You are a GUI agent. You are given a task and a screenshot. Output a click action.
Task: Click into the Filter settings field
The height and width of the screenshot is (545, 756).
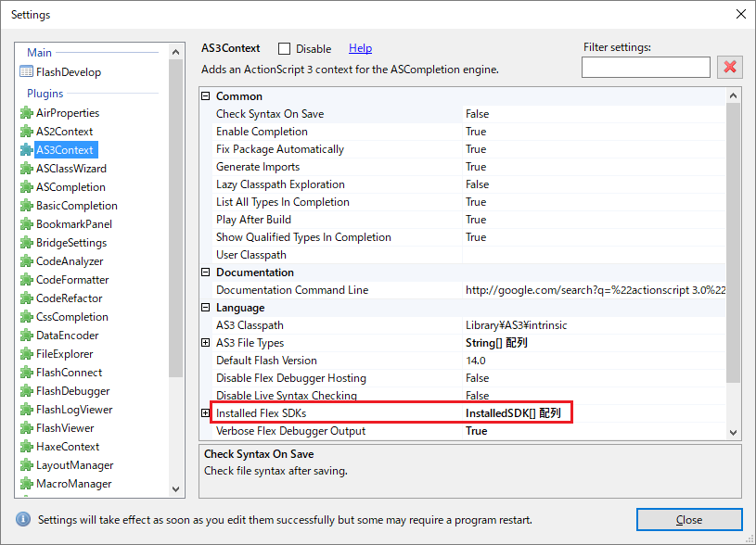pyautogui.click(x=646, y=67)
